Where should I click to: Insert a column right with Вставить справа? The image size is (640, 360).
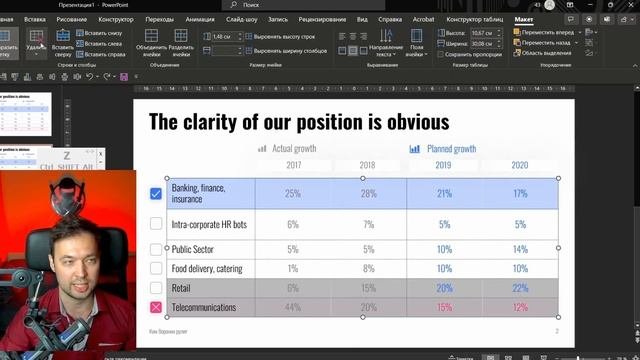click(101, 54)
